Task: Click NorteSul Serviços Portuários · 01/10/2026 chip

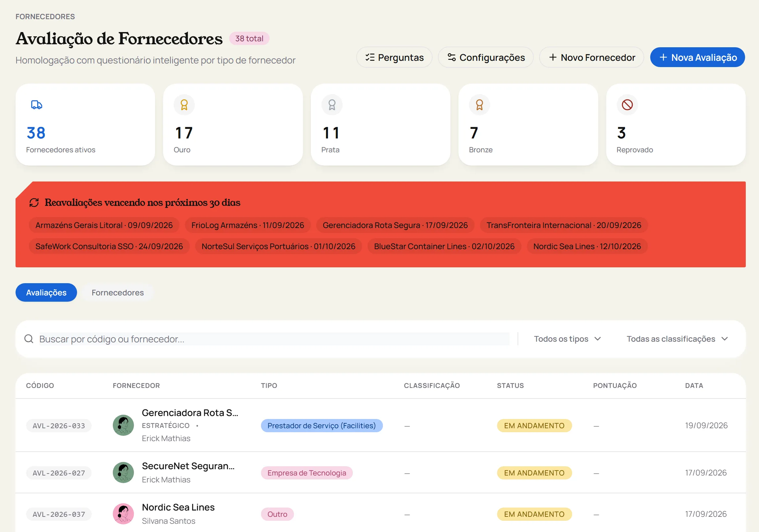Action: 278,246
